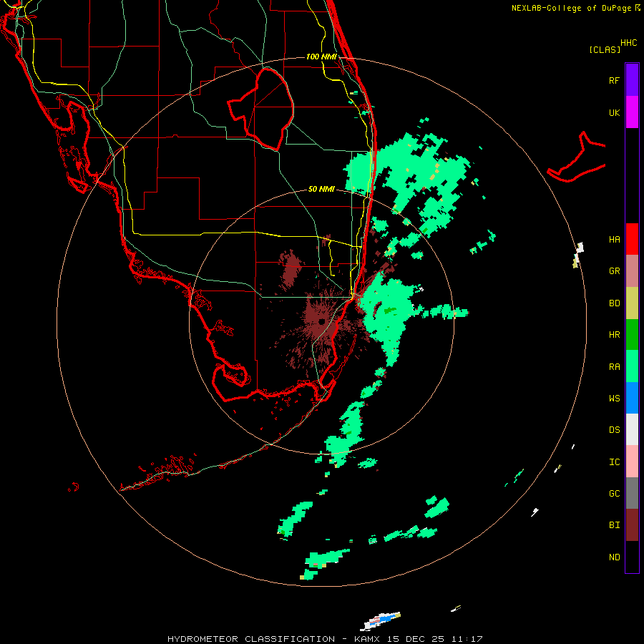Screen dimensions: 644x644
Task: Click the RA light green legend swatch
Action: 632,366
